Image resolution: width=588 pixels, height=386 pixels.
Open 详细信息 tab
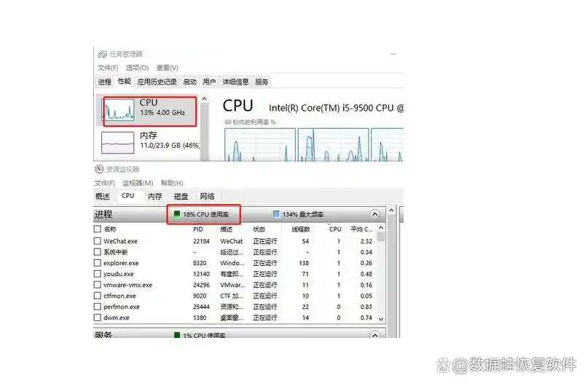tap(235, 82)
